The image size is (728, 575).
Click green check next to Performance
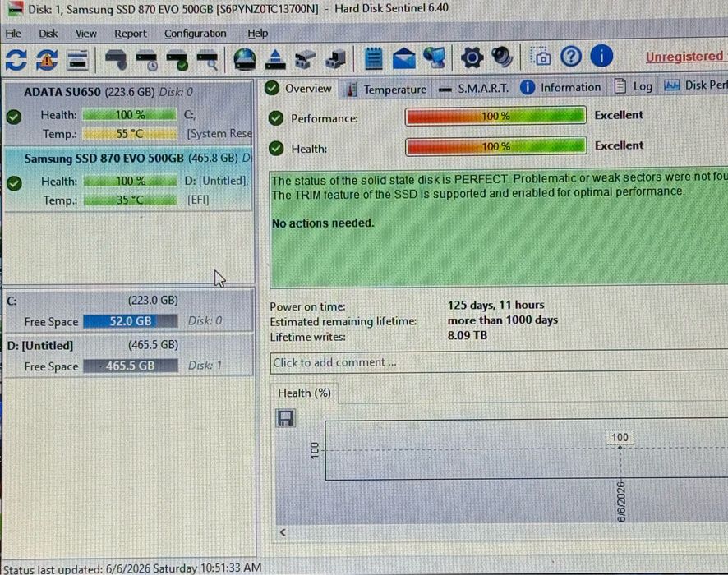(x=276, y=118)
